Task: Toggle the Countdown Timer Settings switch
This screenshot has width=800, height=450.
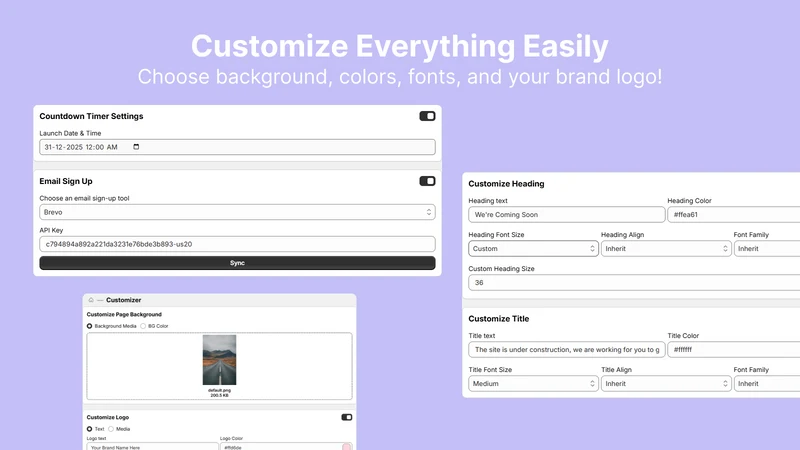Action: point(427,116)
